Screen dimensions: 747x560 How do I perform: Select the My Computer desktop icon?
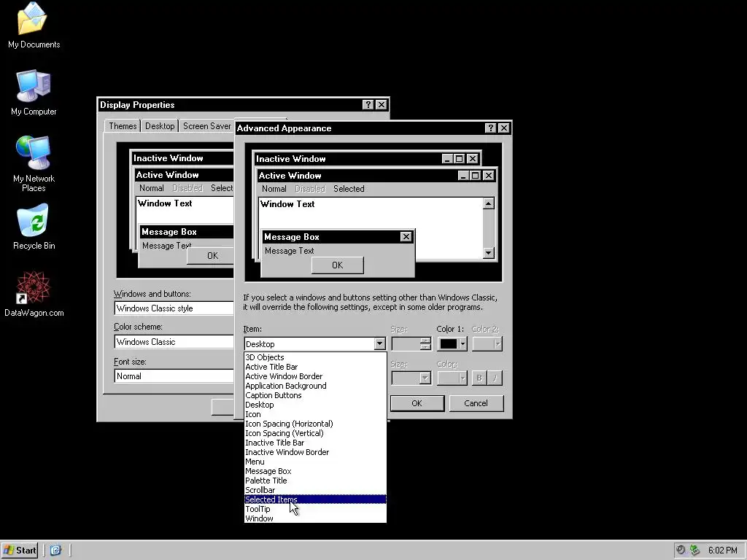[34, 93]
